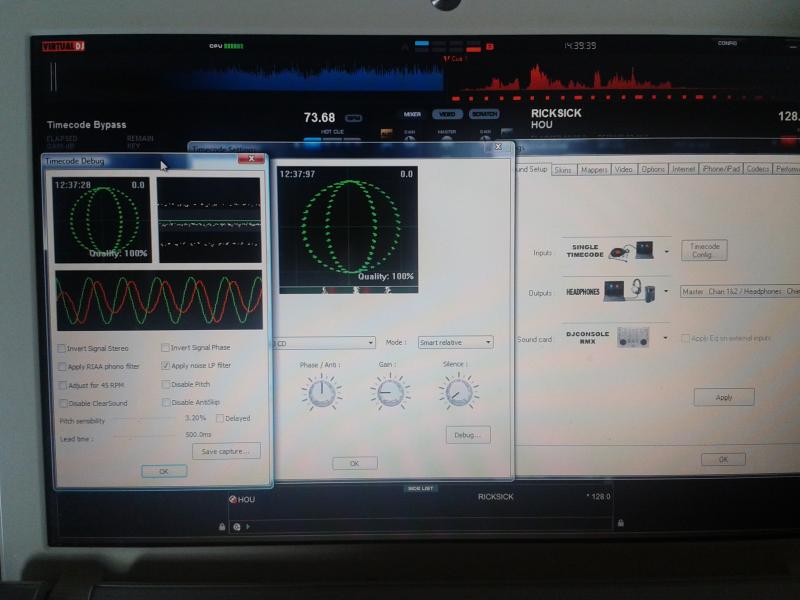This screenshot has width=800, height=600.
Task: Click the Timecode Config button
Action: (x=705, y=250)
